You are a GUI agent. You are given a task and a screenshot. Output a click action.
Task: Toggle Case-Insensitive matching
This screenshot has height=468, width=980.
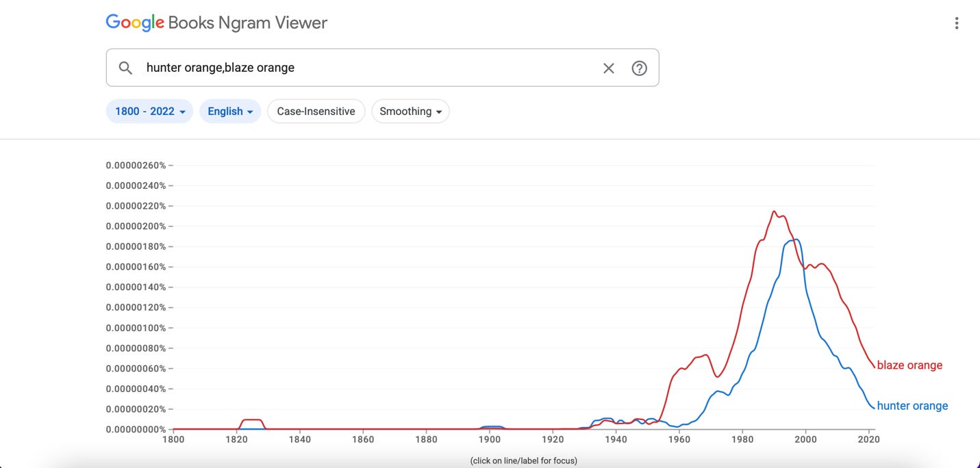pos(316,111)
